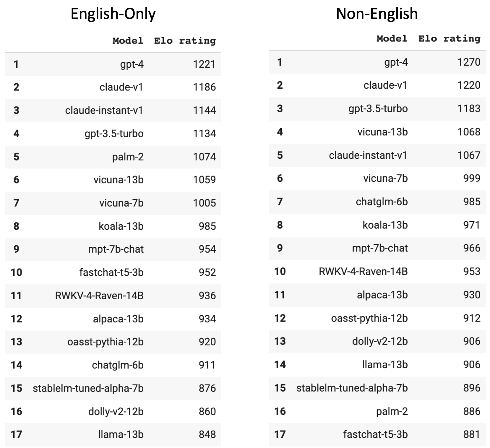Click claude-instant-v1 in English-Only table
The height and width of the screenshot is (448, 490).
coord(104,110)
